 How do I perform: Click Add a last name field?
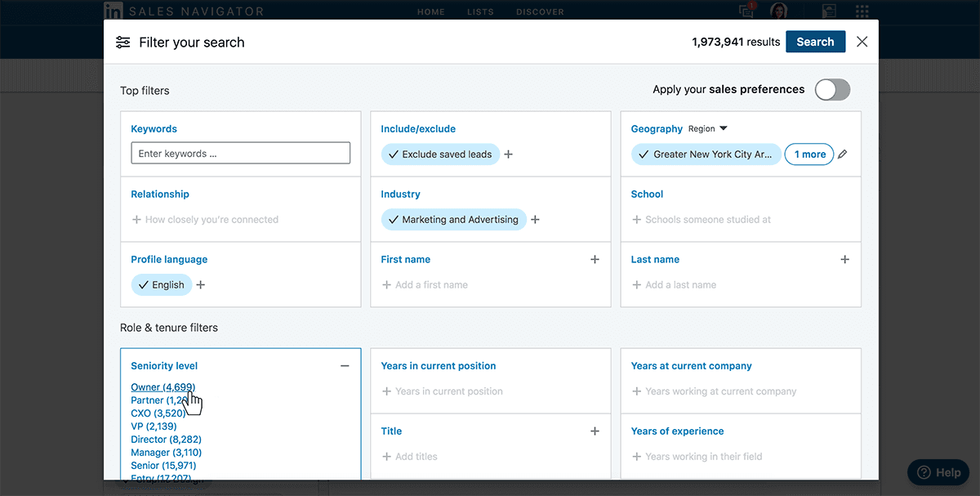[x=674, y=284]
